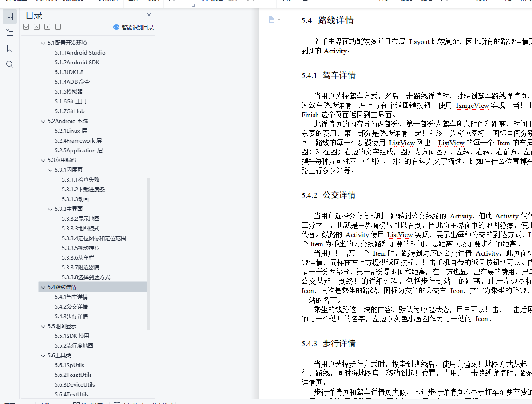Jump to 5.1.3JDK1.8 entry
Image resolution: width=532 pixels, height=404 pixels.
pyautogui.click(x=69, y=72)
